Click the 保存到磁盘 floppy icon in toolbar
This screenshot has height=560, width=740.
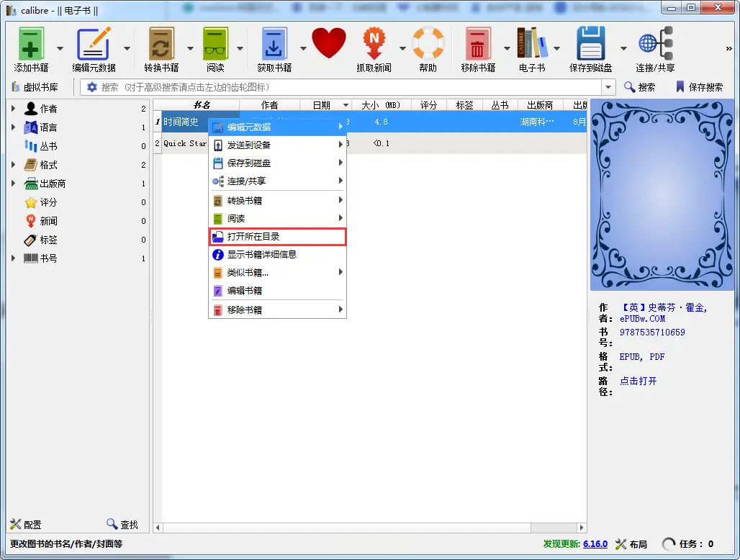click(591, 43)
